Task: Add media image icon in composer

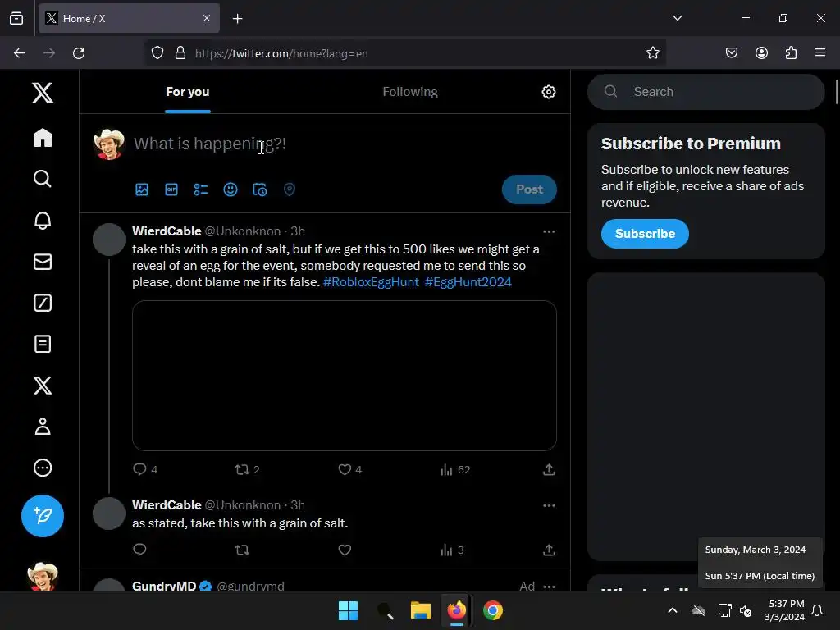Action: (142, 189)
